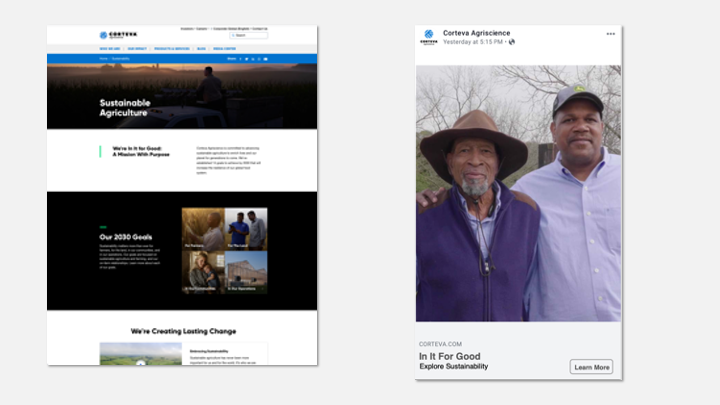This screenshot has width=720, height=405.
Task: Click the CORTEVA.COM domain text
Action: click(x=440, y=344)
